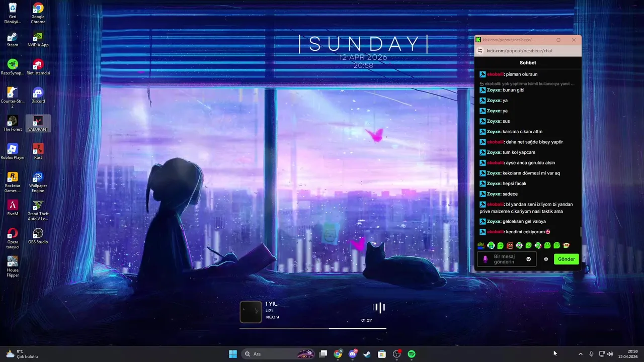Image resolution: width=644 pixels, height=362 pixels.
Task: Open Task View on the taskbar
Action: coord(324,354)
